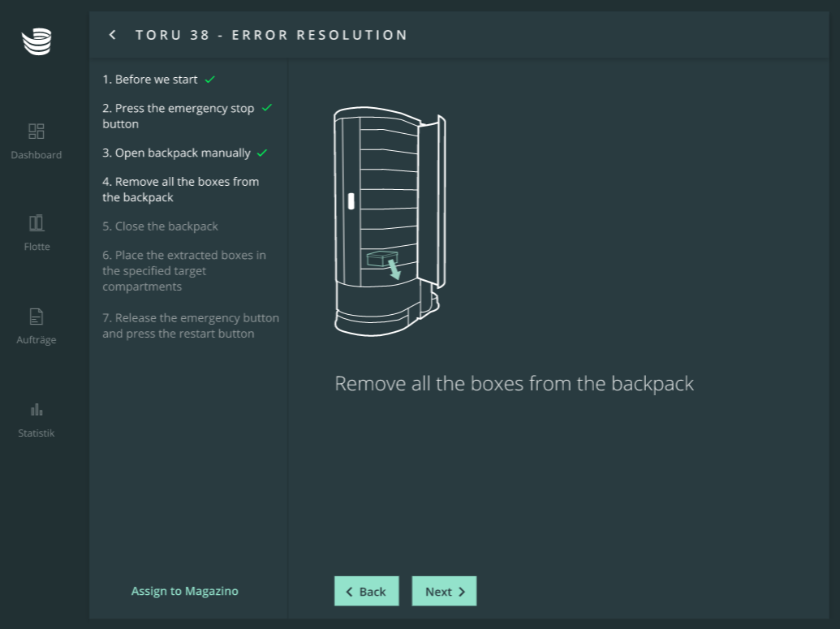Open the Aufträge document icon
Image resolution: width=840 pixels, height=629 pixels.
click(37, 317)
